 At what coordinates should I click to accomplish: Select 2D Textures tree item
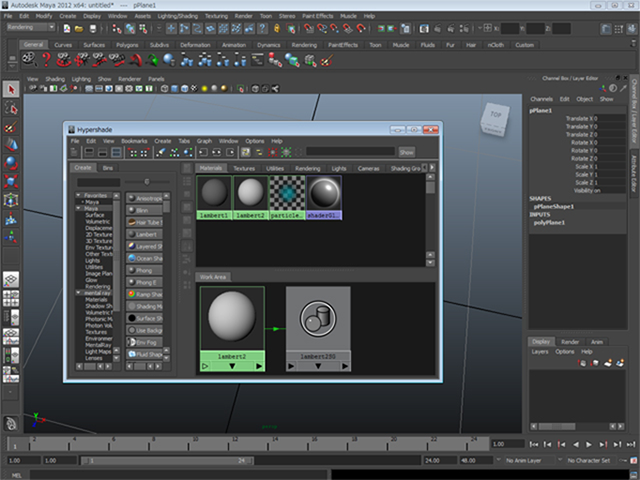pyautogui.click(x=99, y=234)
